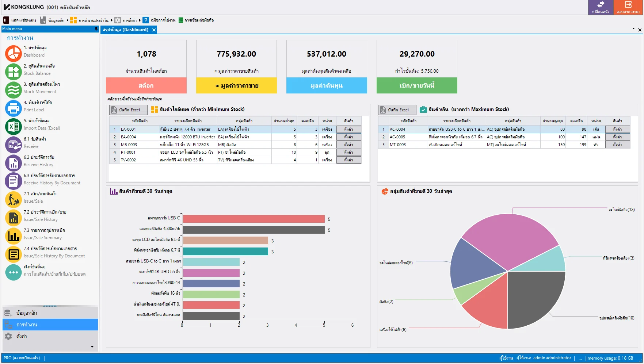This screenshot has width=644, height=364.
Task: Close the Dashboard tab
Action: pos(154,30)
